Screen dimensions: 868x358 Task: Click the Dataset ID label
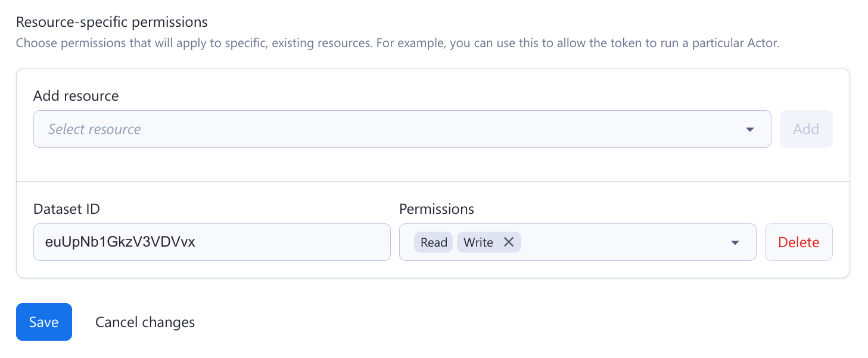click(66, 208)
